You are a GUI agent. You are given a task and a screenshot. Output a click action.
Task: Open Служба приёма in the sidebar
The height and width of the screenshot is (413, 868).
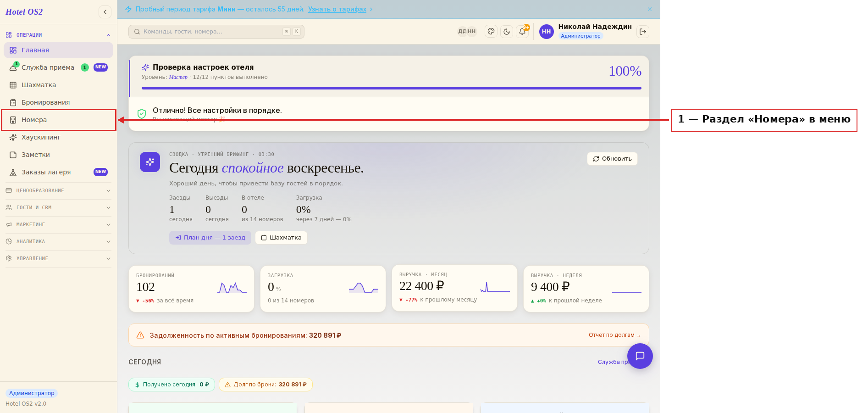[58, 67]
